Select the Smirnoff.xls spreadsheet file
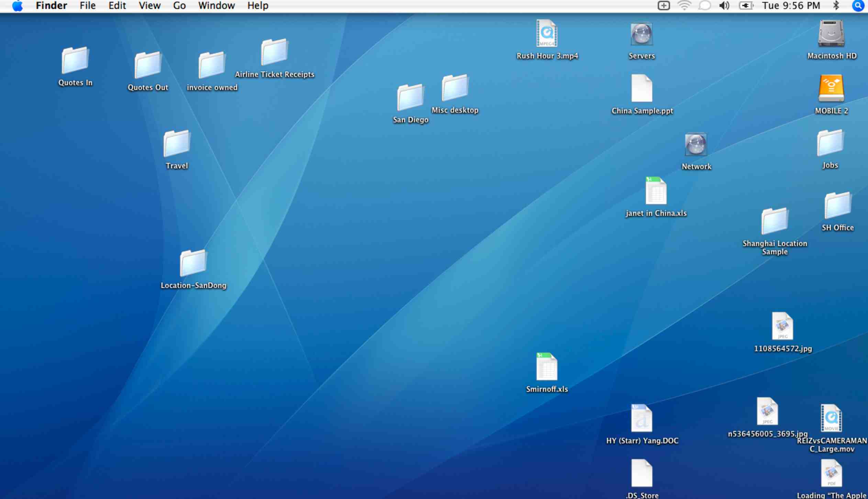 click(547, 367)
